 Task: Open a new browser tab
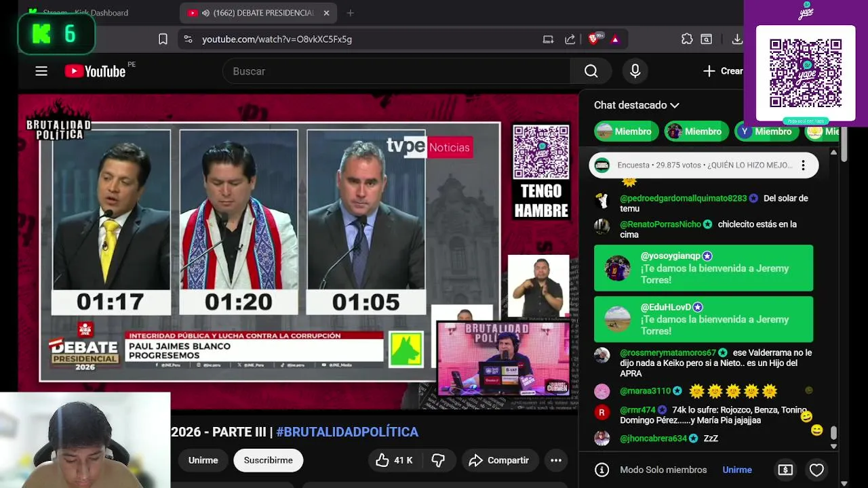click(350, 13)
